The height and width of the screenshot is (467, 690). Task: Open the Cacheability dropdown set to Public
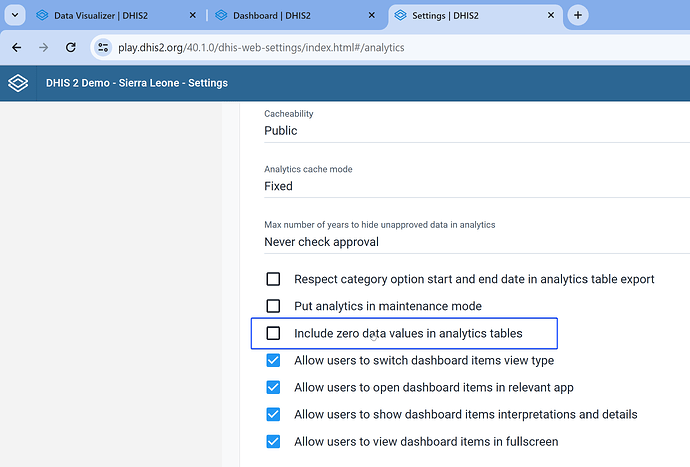pos(477,131)
